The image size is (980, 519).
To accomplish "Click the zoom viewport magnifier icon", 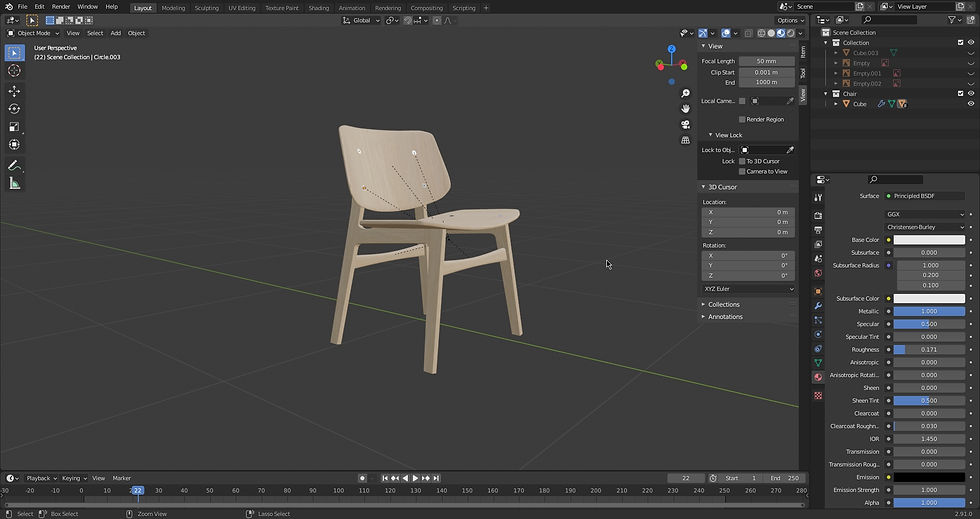I will (686, 93).
